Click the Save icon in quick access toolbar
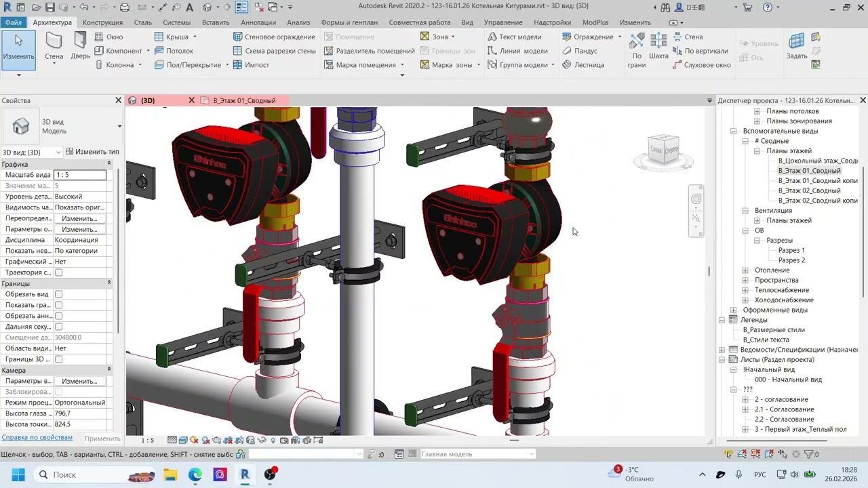868x488 pixels. tap(50, 7)
